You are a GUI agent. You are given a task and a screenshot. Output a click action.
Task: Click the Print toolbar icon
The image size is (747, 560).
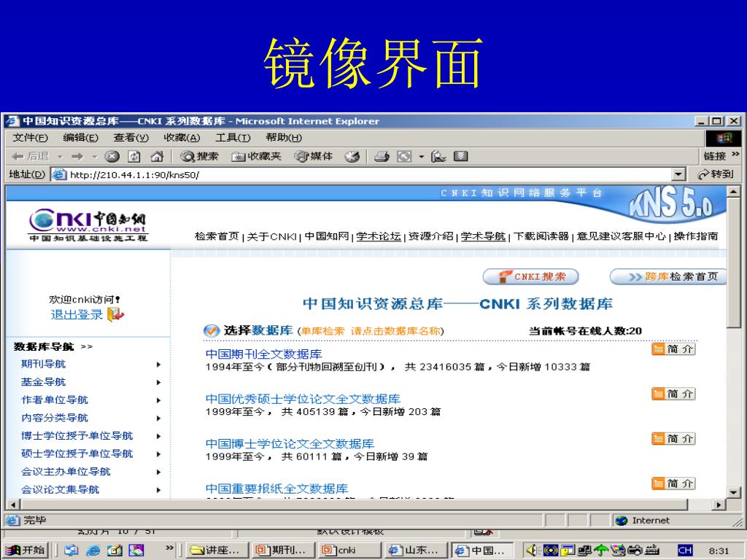(382, 156)
